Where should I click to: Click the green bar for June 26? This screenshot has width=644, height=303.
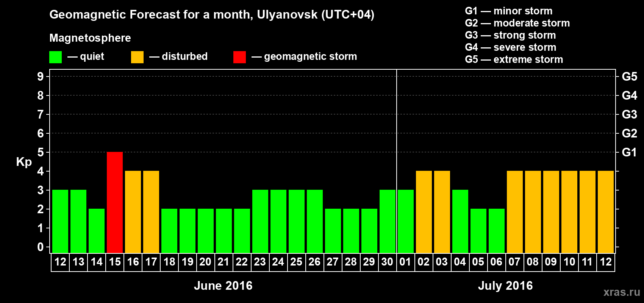pos(315,221)
